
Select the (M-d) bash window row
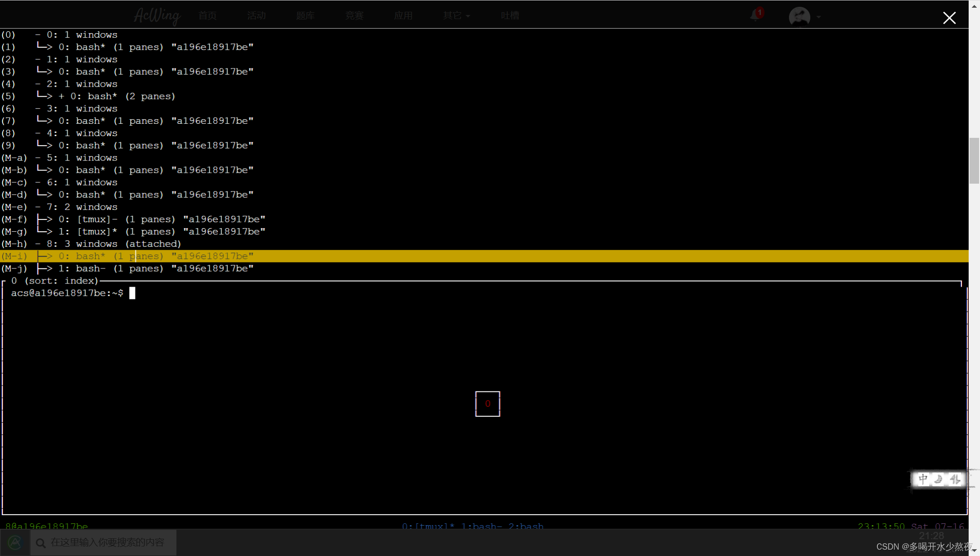tap(484, 195)
